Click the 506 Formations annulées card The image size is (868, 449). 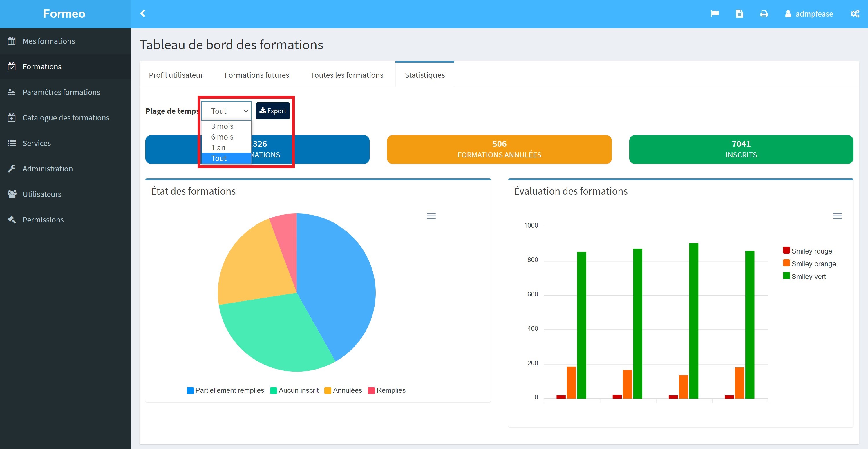click(499, 150)
